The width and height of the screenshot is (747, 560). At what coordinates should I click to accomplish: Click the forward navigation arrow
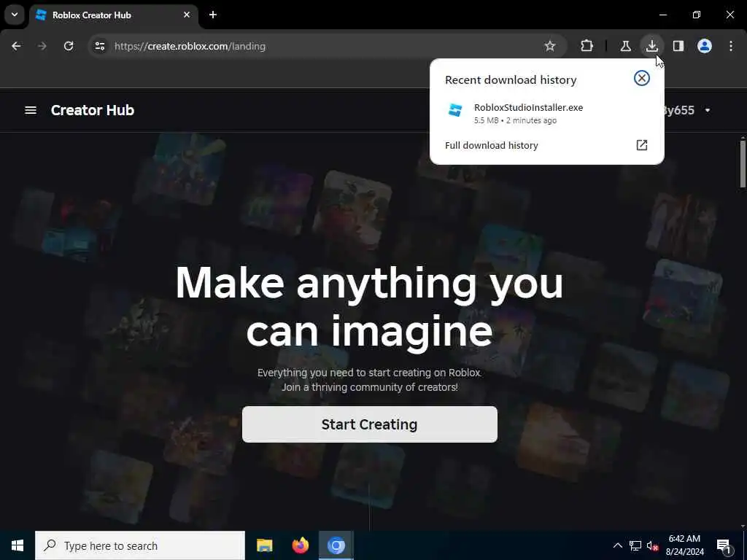point(42,46)
